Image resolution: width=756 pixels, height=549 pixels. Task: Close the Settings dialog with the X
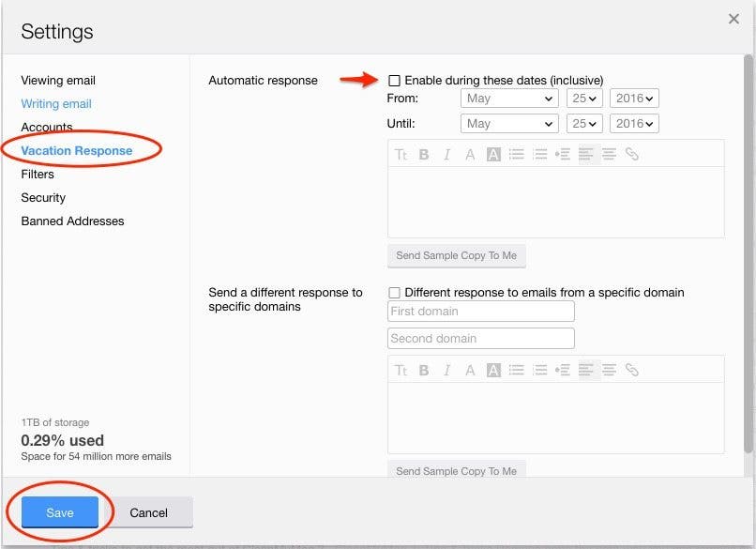coord(733,19)
